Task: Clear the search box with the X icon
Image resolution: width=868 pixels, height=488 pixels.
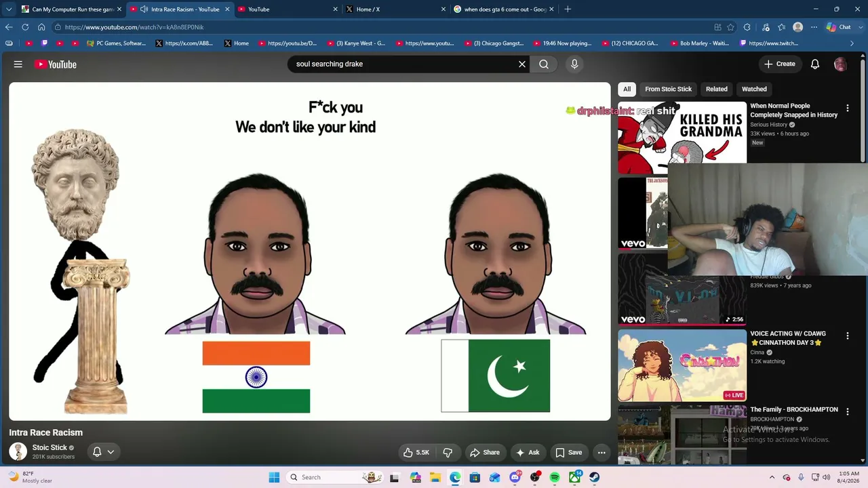Action: [522, 64]
